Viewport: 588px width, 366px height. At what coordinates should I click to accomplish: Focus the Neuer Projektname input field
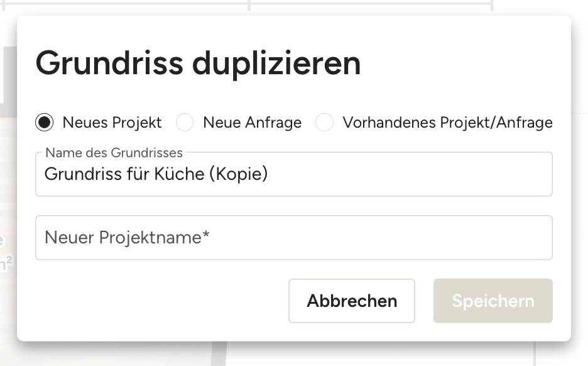click(294, 238)
